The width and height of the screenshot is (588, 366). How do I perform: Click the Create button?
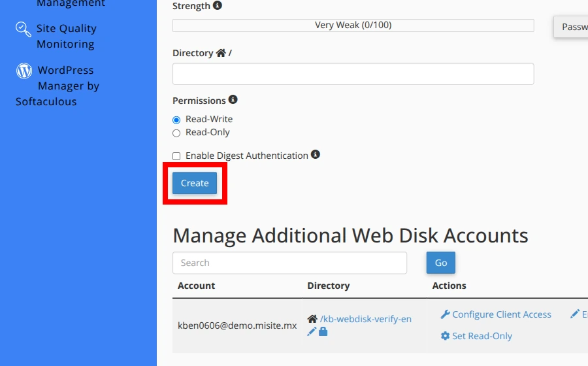pyautogui.click(x=195, y=183)
